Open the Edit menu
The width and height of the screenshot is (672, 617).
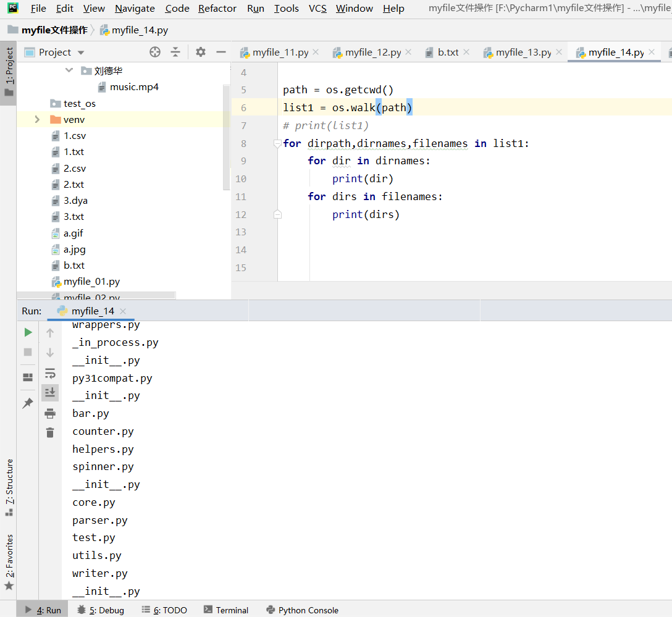[x=65, y=9]
